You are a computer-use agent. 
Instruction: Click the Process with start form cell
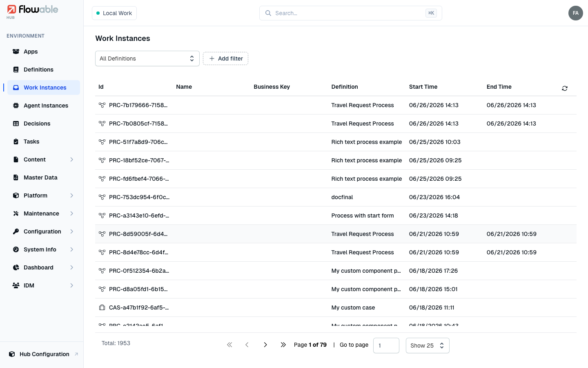[x=363, y=215]
